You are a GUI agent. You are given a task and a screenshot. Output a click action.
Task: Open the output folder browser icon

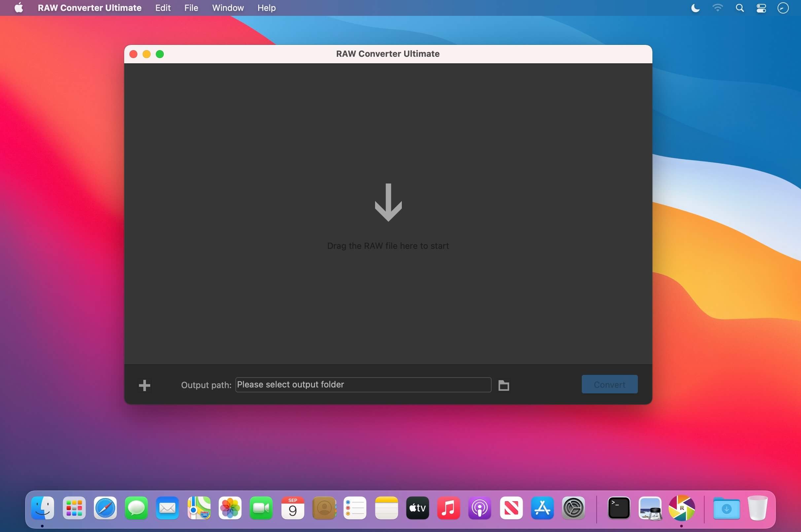(504, 385)
